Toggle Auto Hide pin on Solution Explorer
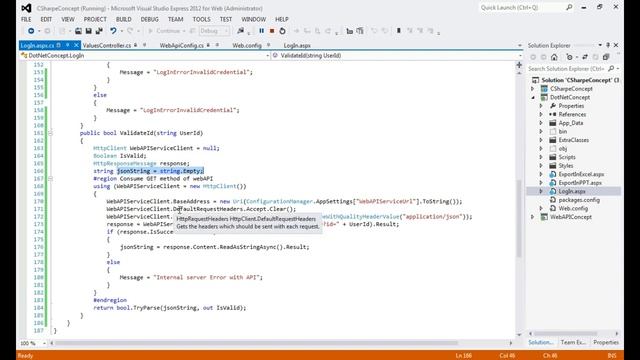Image resolution: width=640 pixels, height=360 pixels. coord(608,45)
